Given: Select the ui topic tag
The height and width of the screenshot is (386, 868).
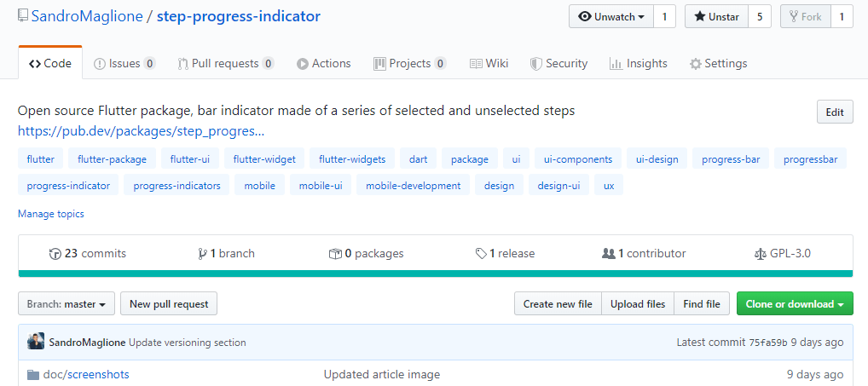Looking at the screenshot, I should tap(516, 159).
